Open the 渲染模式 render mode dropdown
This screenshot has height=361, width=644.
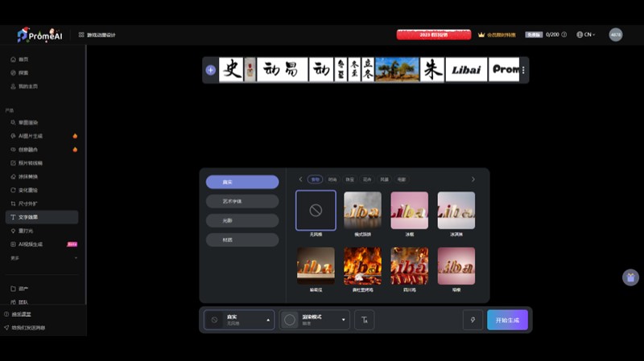(x=315, y=320)
